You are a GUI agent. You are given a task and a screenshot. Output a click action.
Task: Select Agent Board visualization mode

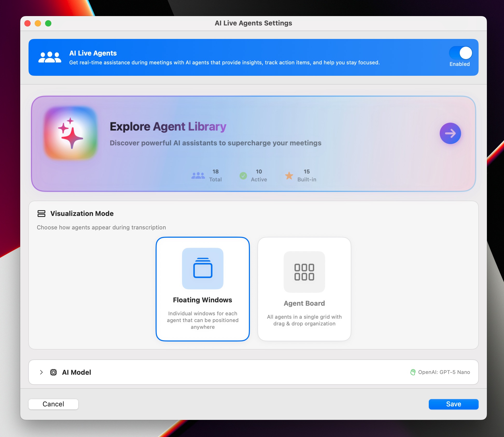(x=304, y=303)
